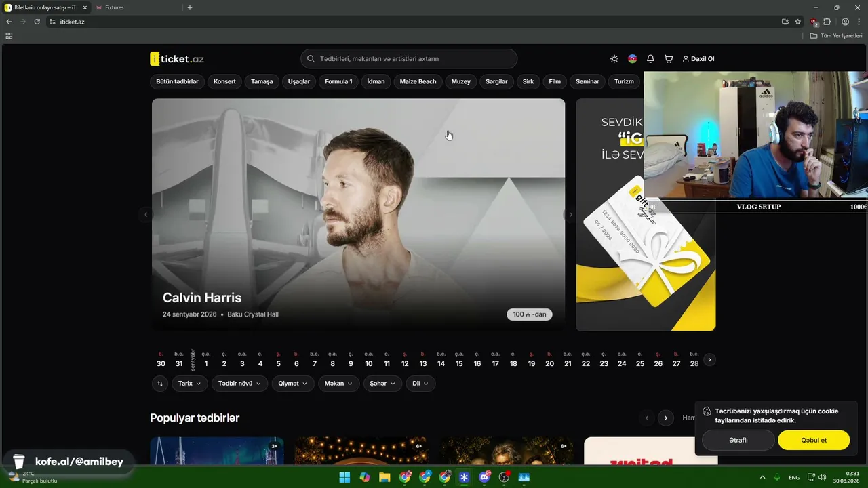The height and width of the screenshot is (488, 868).
Task: Expand the Tədbir növü filter dropdown
Action: pyautogui.click(x=240, y=384)
